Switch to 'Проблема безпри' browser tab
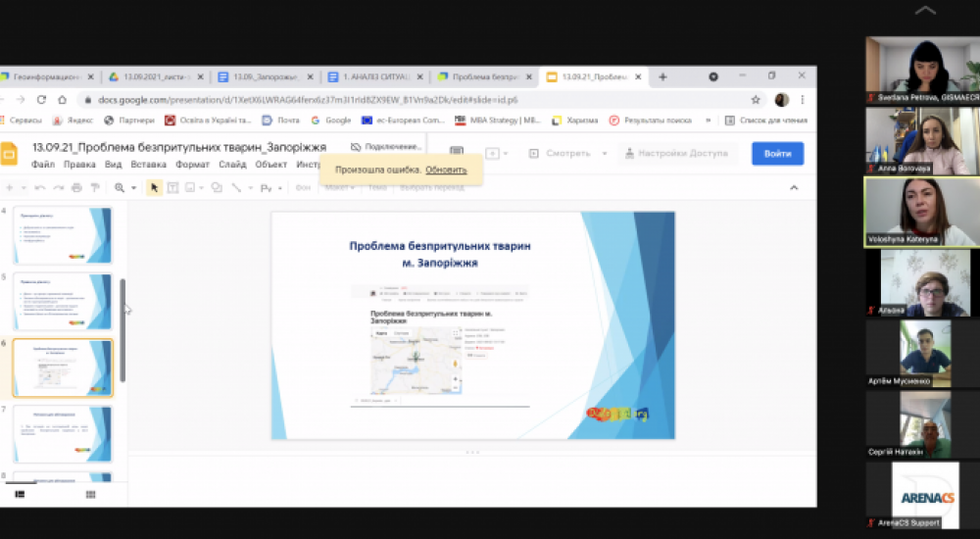Image resolution: width=980 pixels, height=539 pixels. click(x=484, y=76)
